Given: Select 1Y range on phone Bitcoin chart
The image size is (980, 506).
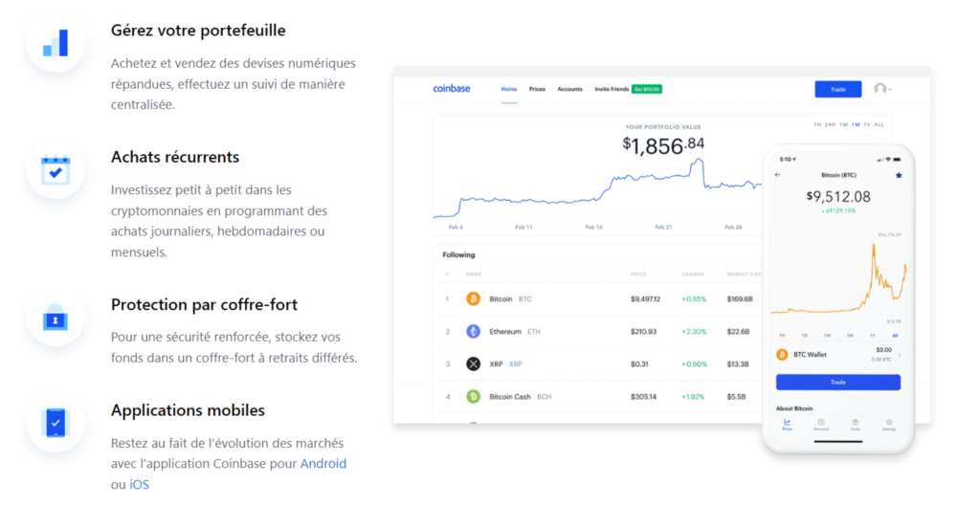Looking at the screenshot, I should [x=873, y=336].
